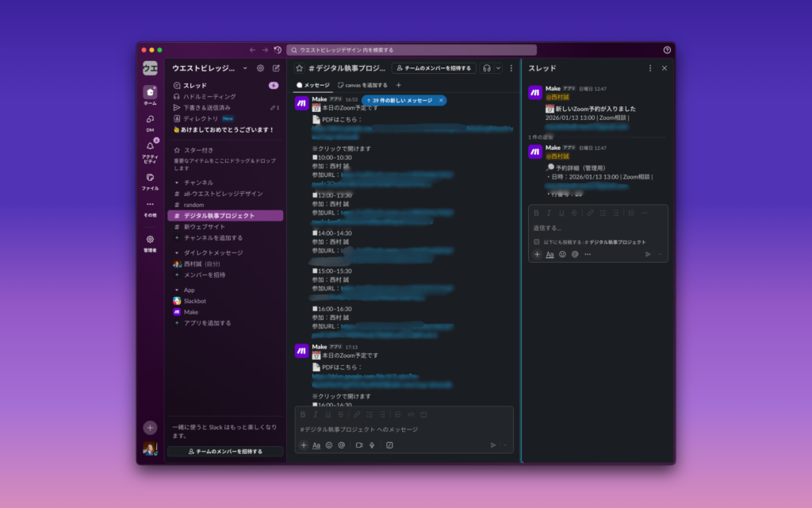Viewport: 812px width, 508px height.
Task: Click the new message compose icon
Action: (x=276, y=68)
